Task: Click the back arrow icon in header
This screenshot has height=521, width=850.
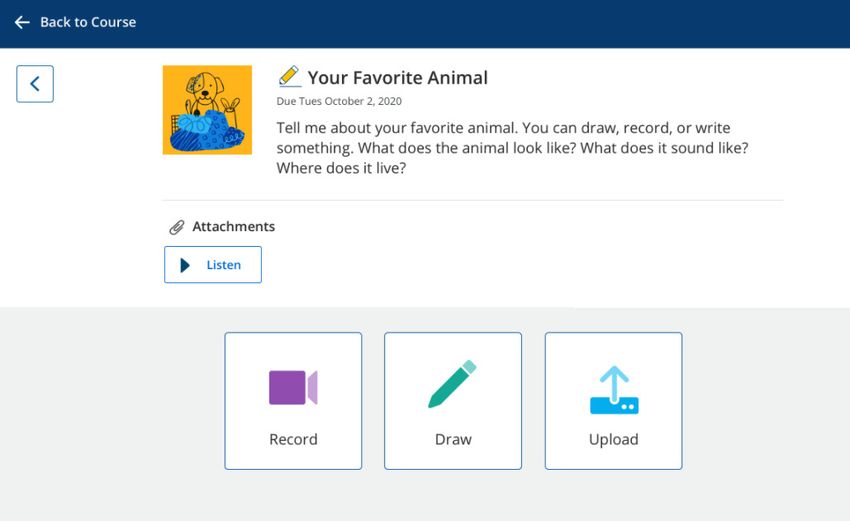Action: (22, 22)
